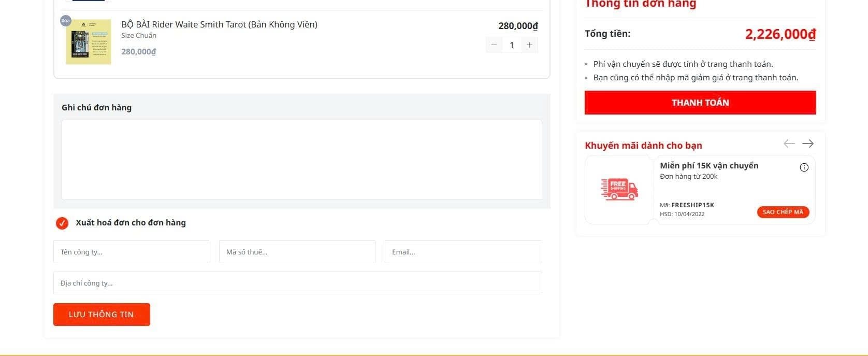Untick the Xuất hoá đơn cho đơn hàng checkbox

62,223
